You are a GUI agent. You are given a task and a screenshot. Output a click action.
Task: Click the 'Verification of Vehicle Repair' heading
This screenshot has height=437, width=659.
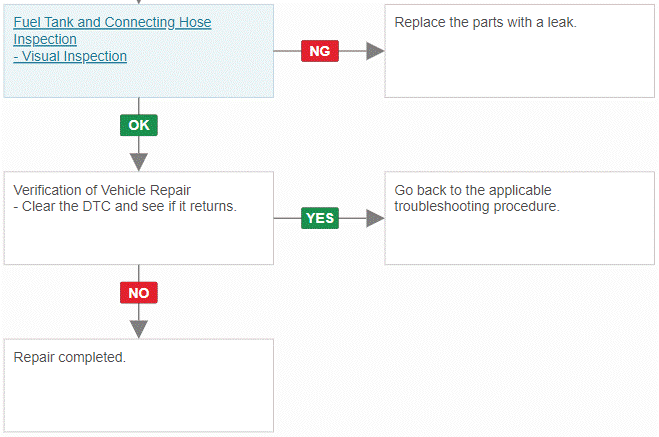(x=102, y=190)
